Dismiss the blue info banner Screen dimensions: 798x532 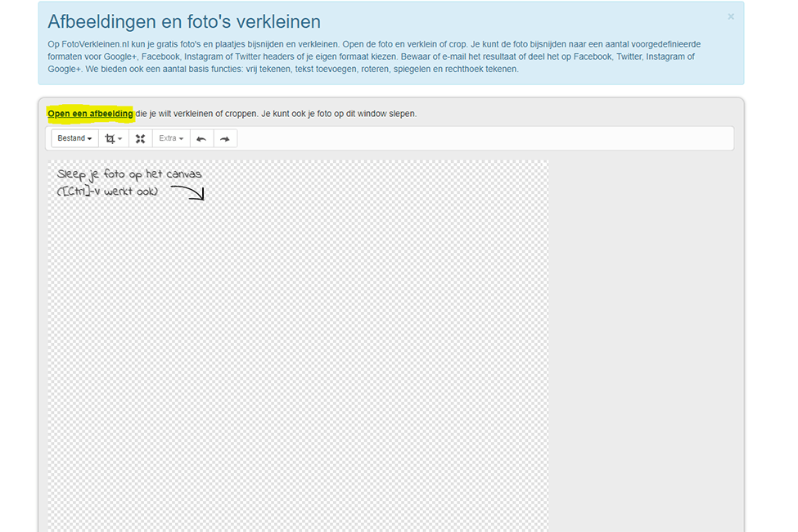[x=731, y=16]
